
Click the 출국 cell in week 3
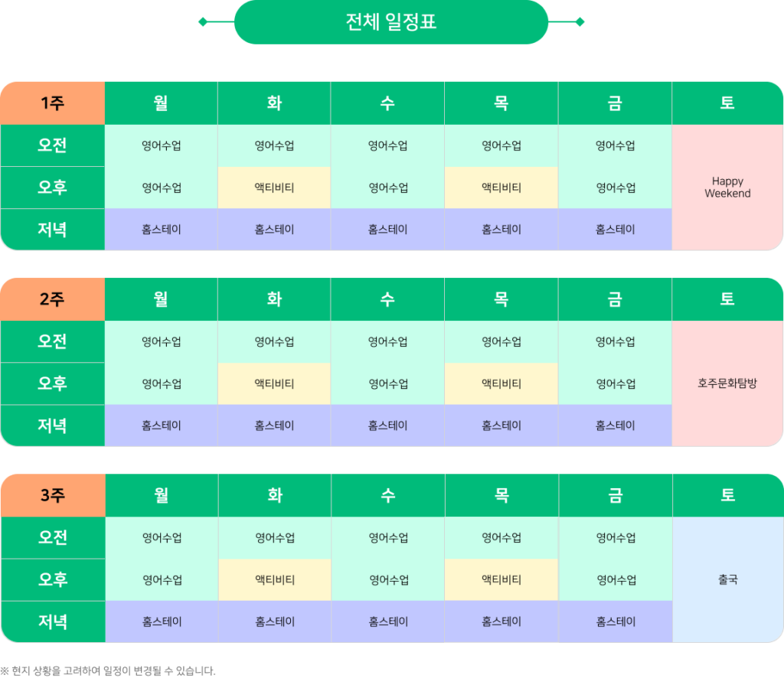727,579
